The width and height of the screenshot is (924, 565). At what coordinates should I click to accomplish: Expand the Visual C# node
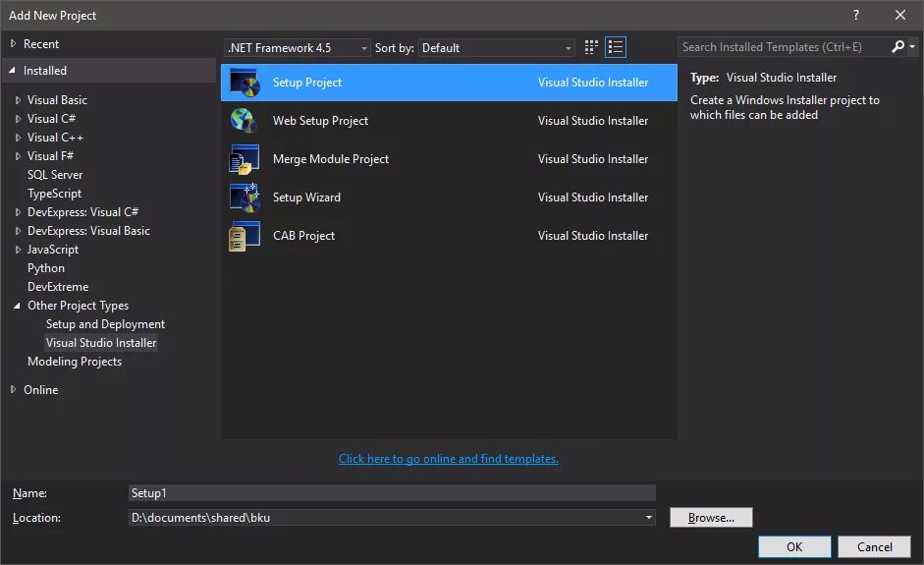tap(19, 119)
